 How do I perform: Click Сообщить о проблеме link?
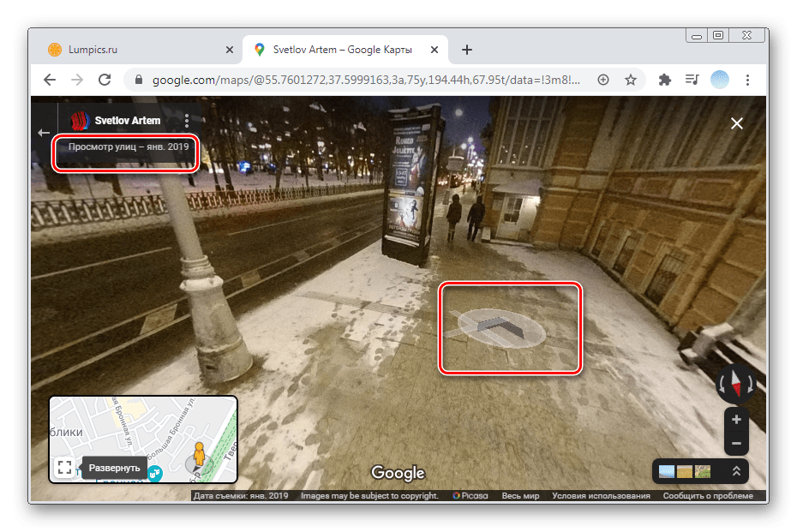coord(708,495)
